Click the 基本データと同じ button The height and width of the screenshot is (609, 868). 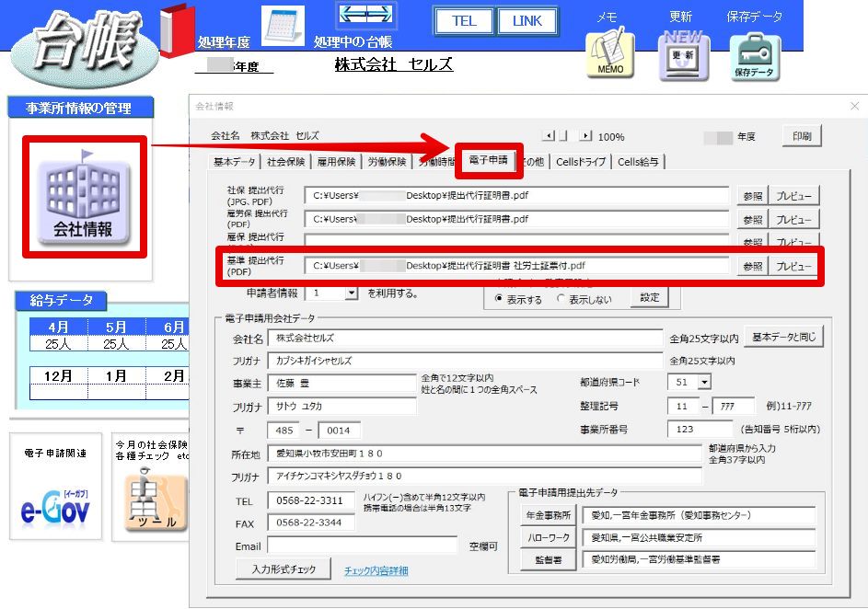(784, 337)
